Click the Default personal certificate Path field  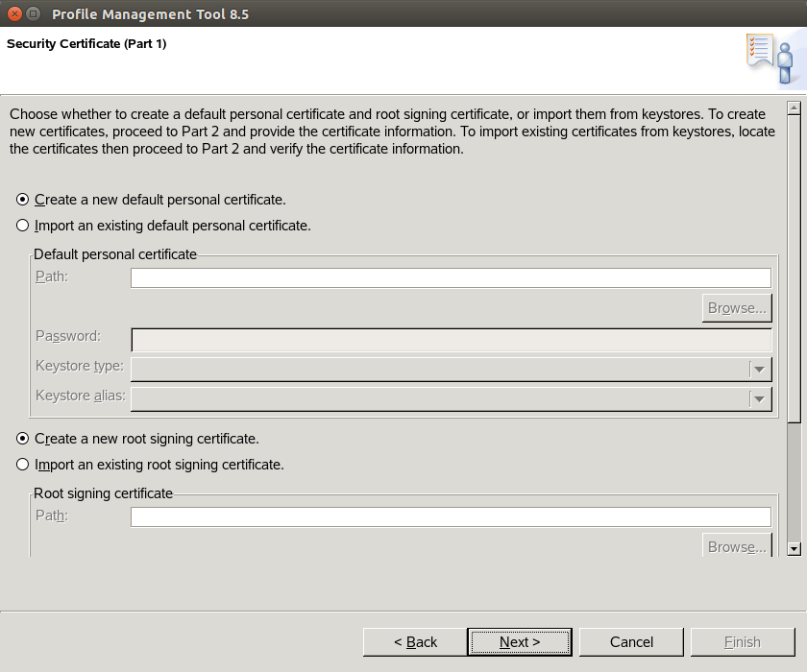tap(451, 278)
